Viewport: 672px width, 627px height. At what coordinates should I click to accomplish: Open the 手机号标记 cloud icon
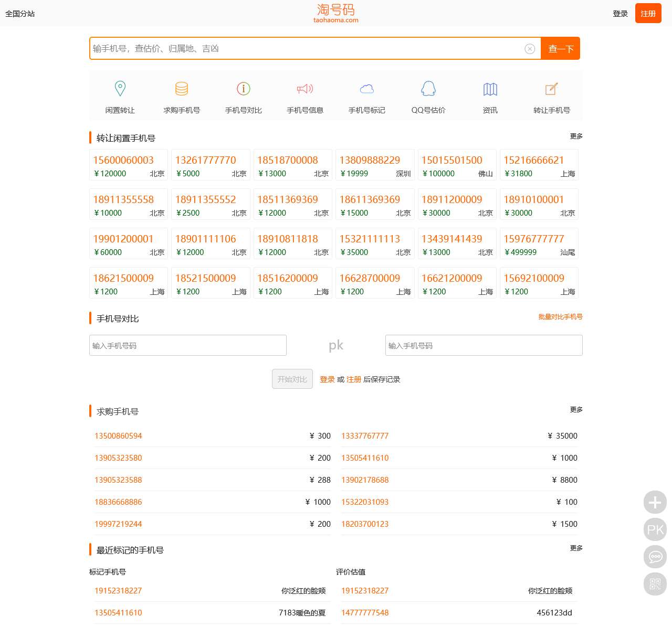coord(367,89)
